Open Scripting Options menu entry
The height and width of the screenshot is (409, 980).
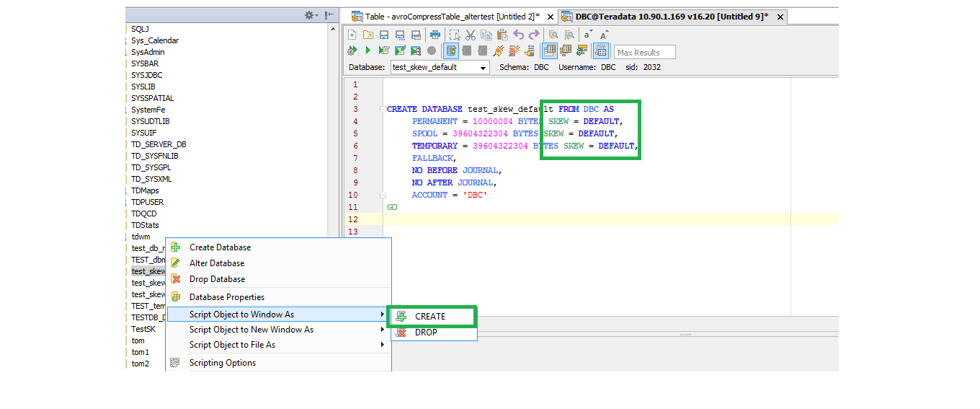(x=278, y=363)
